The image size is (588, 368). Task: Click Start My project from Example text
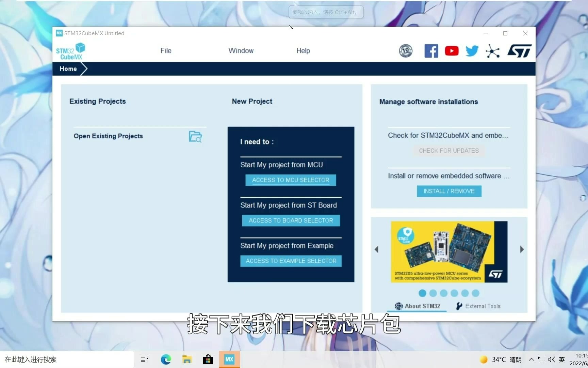pyautogui.click(x=287, y=246)
